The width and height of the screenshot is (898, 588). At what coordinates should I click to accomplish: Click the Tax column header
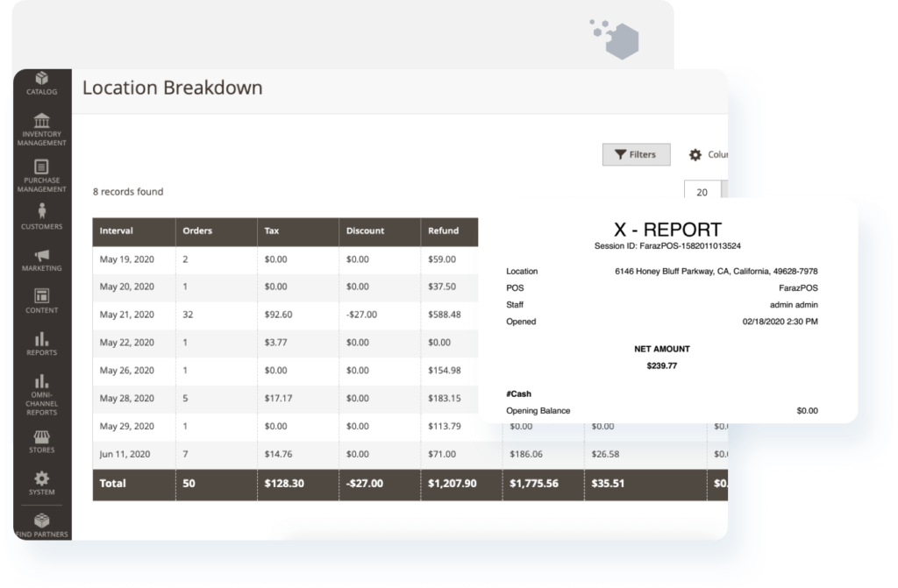[273, 231]
